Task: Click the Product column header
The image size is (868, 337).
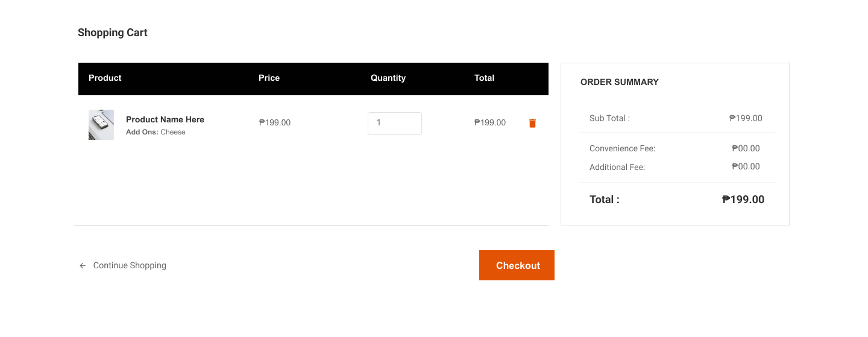Action: [x=105, y=78]
